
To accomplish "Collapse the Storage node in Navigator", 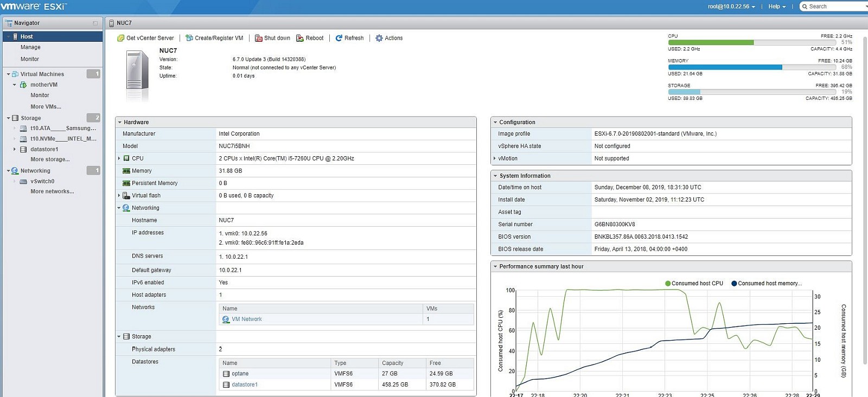I will point(8,118).
